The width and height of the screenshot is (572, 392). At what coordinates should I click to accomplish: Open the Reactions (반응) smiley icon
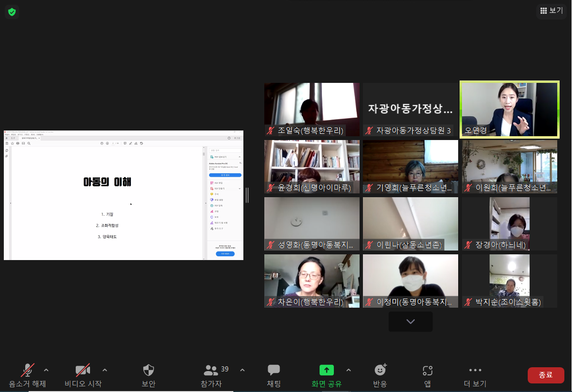[380, 370]
